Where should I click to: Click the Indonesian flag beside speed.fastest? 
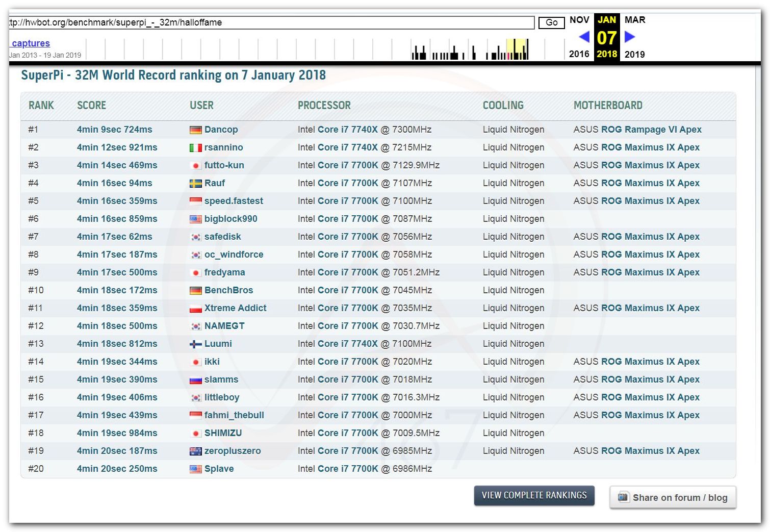point(195,201)
